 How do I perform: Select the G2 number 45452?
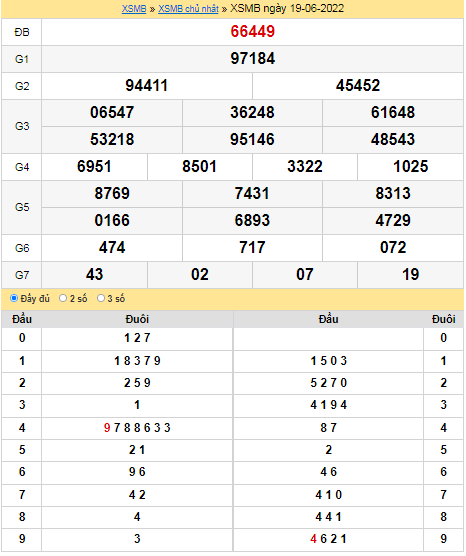coord(358,86)
